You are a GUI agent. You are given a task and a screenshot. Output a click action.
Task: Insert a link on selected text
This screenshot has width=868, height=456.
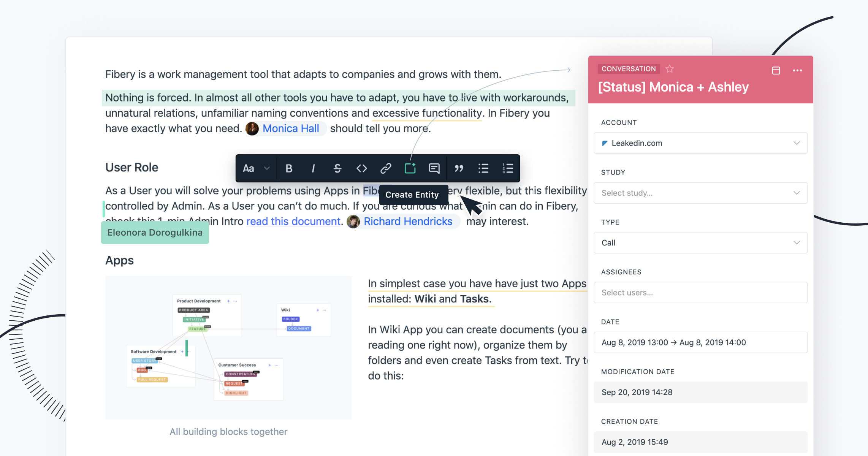[386, 168]
